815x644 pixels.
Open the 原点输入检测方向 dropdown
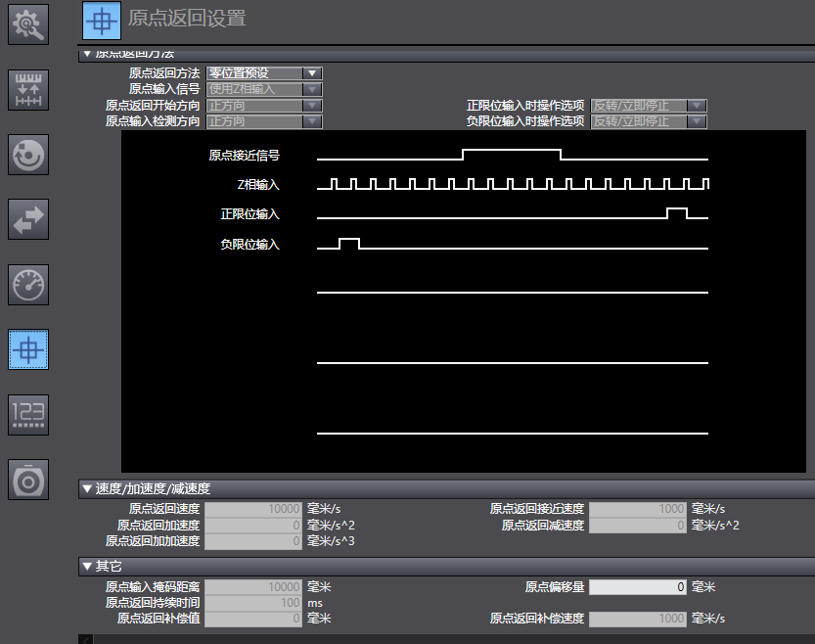pyautogui.click(x=263, y=121)
